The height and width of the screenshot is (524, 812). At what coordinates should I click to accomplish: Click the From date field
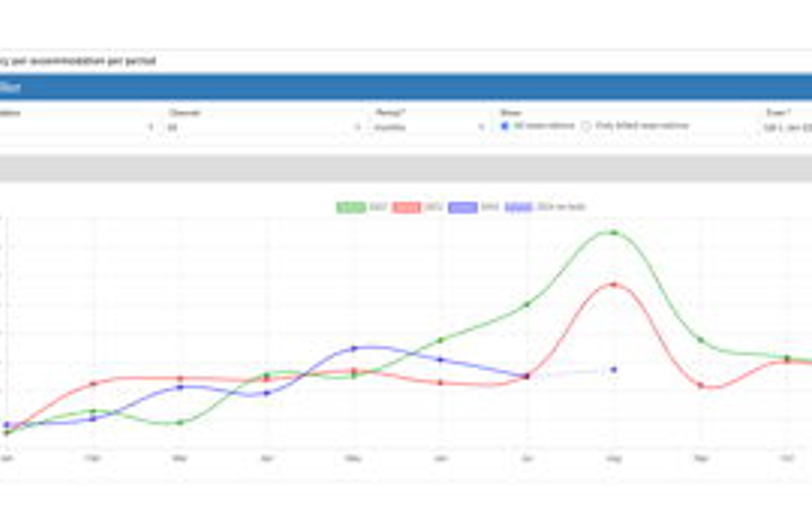point(788,127)
